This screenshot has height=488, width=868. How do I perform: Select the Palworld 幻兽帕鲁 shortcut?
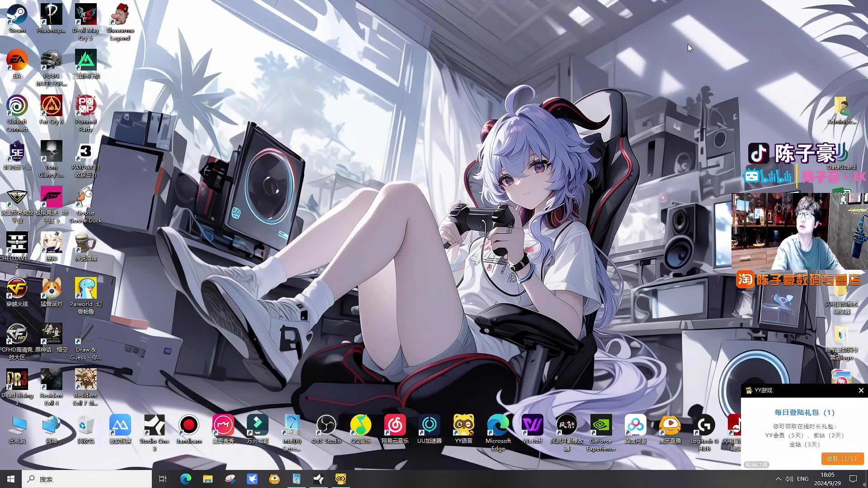[x=85, y=296]
